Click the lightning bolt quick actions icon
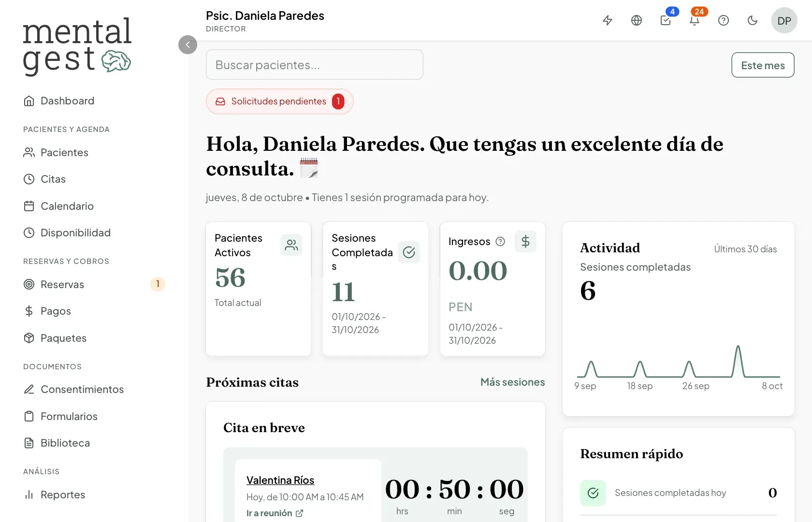This screenshot has height=522, width=812. click(608, 20)
